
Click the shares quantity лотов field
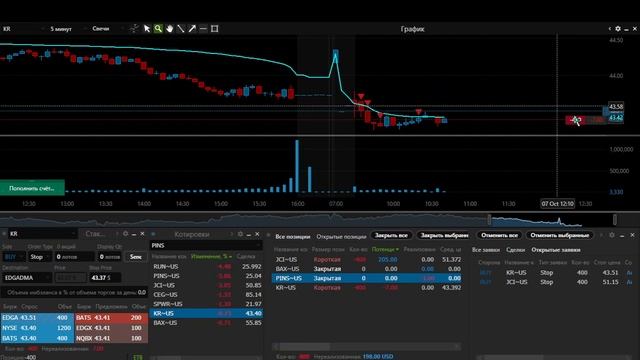pos(75,257)
